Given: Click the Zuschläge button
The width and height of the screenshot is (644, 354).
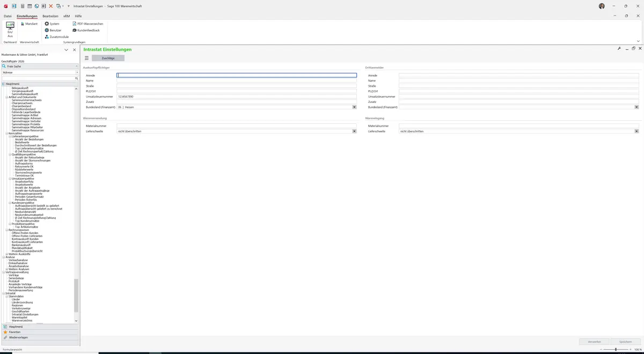Looking at the screenshot, I should tap(108, 58).
